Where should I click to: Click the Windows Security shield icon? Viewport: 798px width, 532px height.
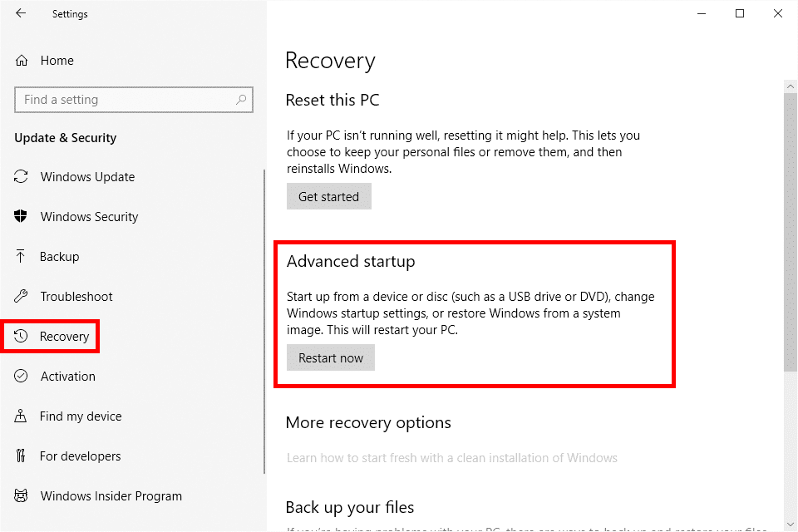pos(21,216)
